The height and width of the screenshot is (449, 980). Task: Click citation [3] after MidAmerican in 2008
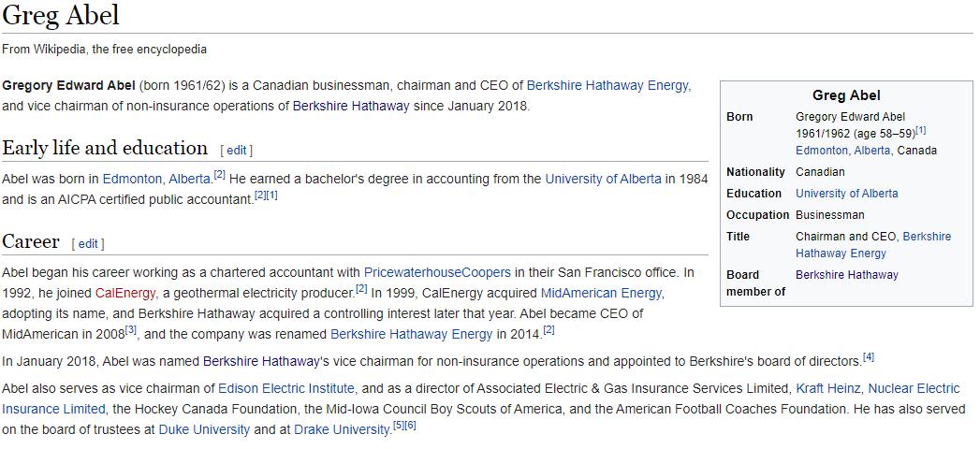pos(131,329)
